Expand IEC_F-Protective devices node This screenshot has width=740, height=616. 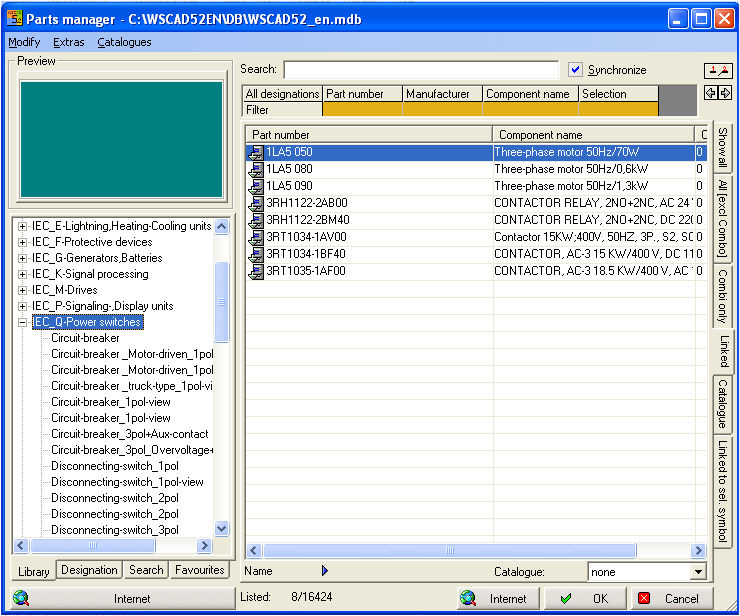pos(22,243)
